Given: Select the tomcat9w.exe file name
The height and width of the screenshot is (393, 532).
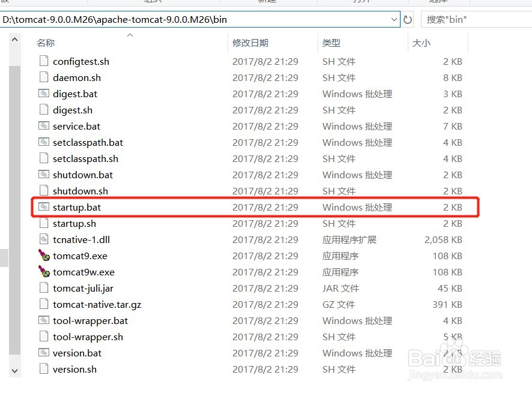Looking at the screenshot, I should (x=84, y=272).
